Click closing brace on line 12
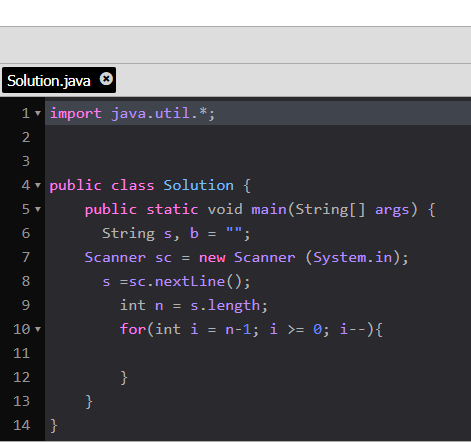Image resolution: width=471 pixels, height=444 pixels. coord(124,378)
